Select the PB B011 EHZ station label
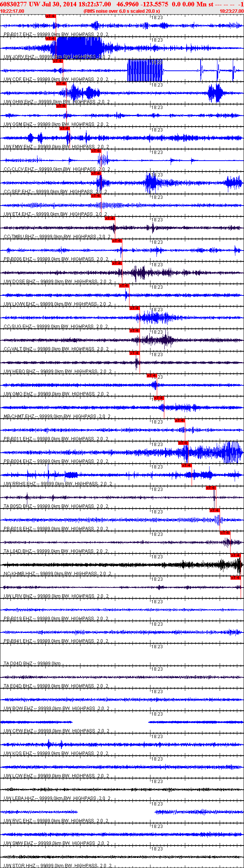This screenshot has width=244, height=868. [x=18, y=438]
